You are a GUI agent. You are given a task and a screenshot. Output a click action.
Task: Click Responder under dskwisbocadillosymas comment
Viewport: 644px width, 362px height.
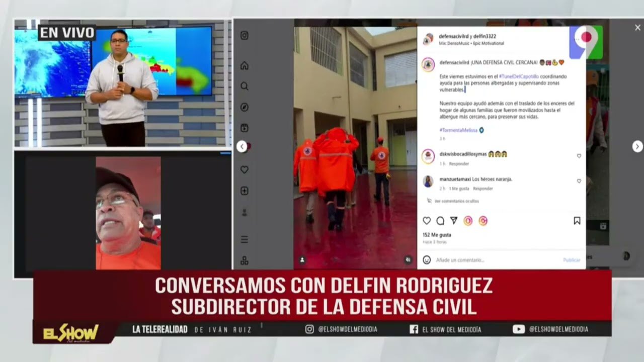point(459,164)
